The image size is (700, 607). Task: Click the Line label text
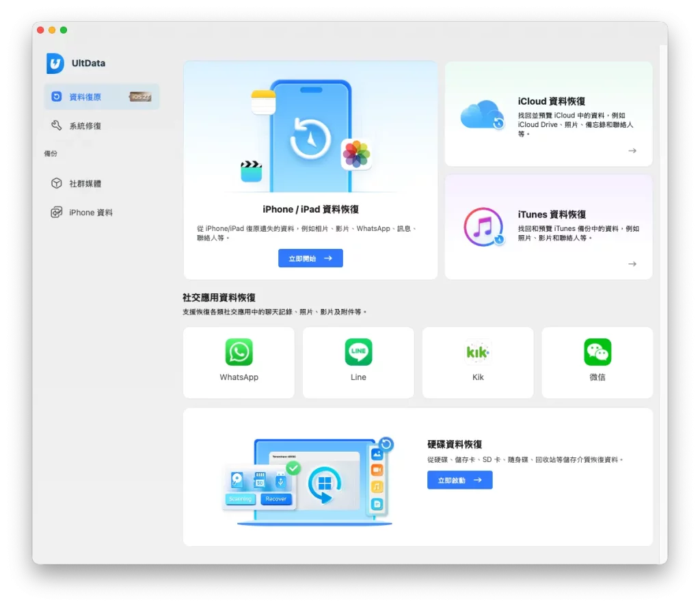point(358,377)
